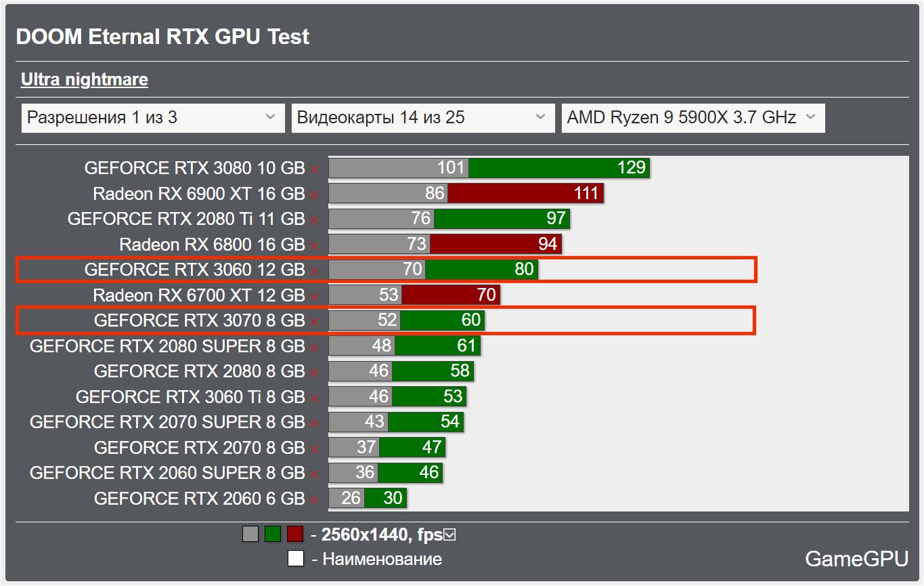
Task: Remove GEFORCE RTX 3070 8 GB via red x
Action: [315, 322]
